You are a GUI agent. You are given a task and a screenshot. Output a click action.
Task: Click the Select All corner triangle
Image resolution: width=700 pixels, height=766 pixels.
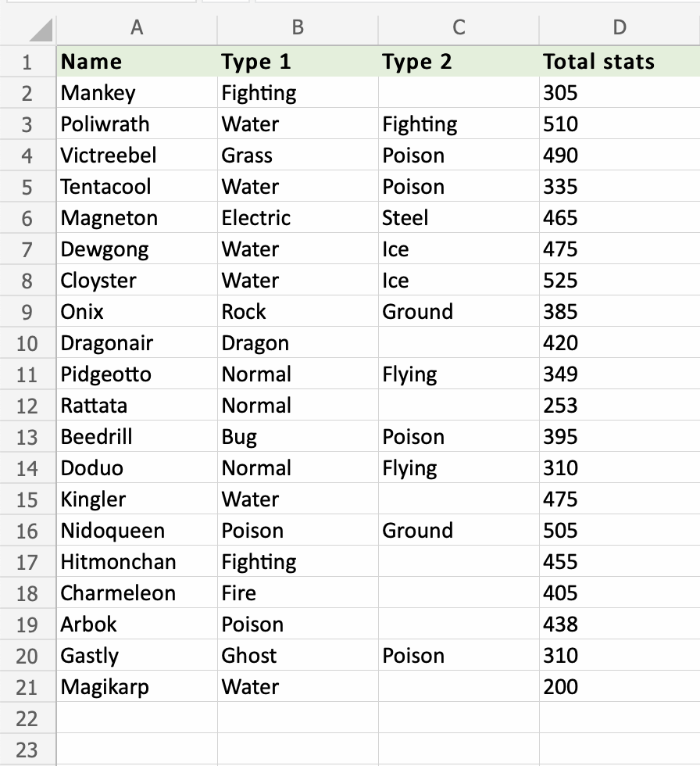coord(41,30)
